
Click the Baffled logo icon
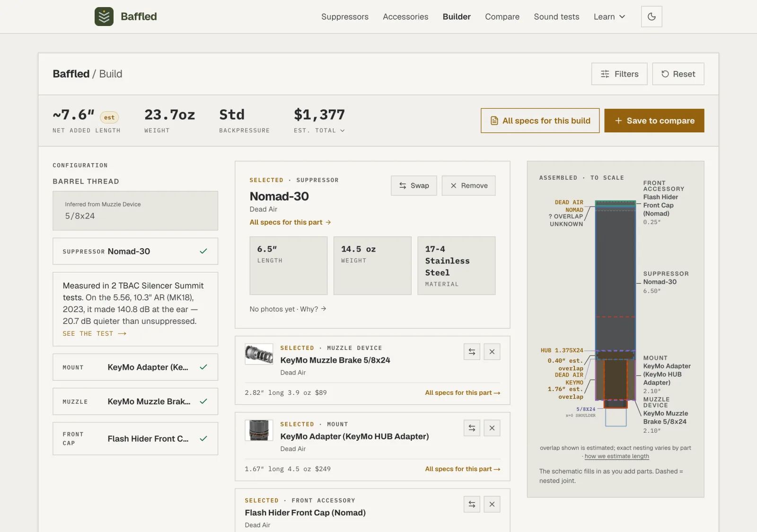coord(104,17)
